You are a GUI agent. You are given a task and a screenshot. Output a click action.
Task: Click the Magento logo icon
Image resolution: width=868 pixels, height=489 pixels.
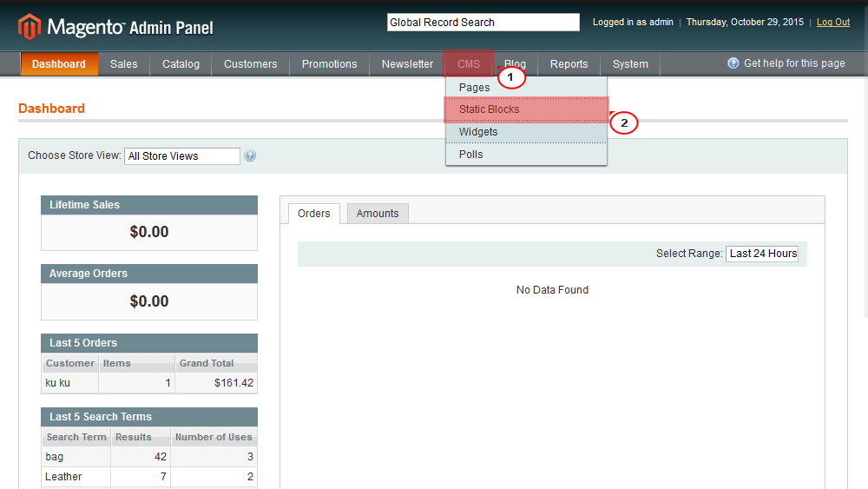point(30,27)
